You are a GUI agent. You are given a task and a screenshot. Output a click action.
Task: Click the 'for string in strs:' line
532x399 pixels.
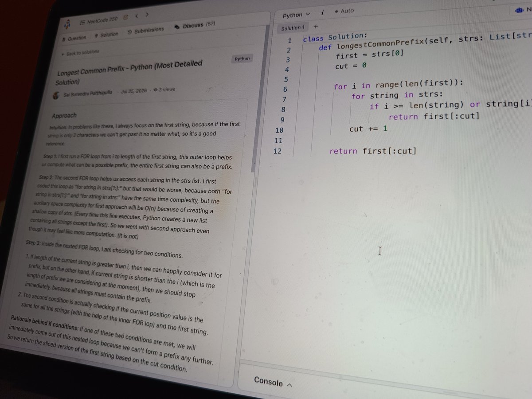(x=397, y=95)
